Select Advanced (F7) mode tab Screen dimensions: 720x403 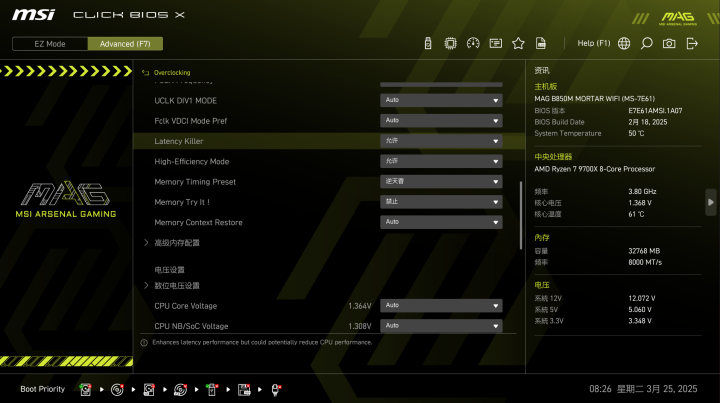pyautogui.click(x=125, y=44)
